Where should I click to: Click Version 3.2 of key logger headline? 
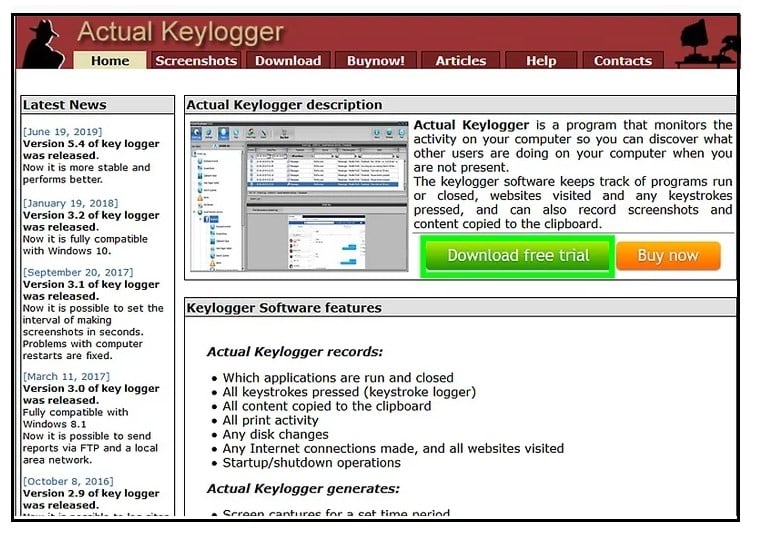91,221
